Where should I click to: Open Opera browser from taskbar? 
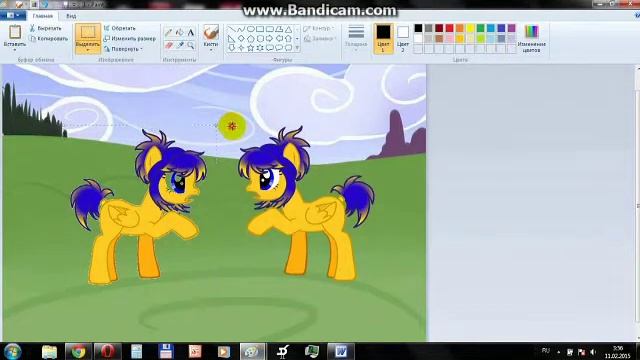coord(107,351)
